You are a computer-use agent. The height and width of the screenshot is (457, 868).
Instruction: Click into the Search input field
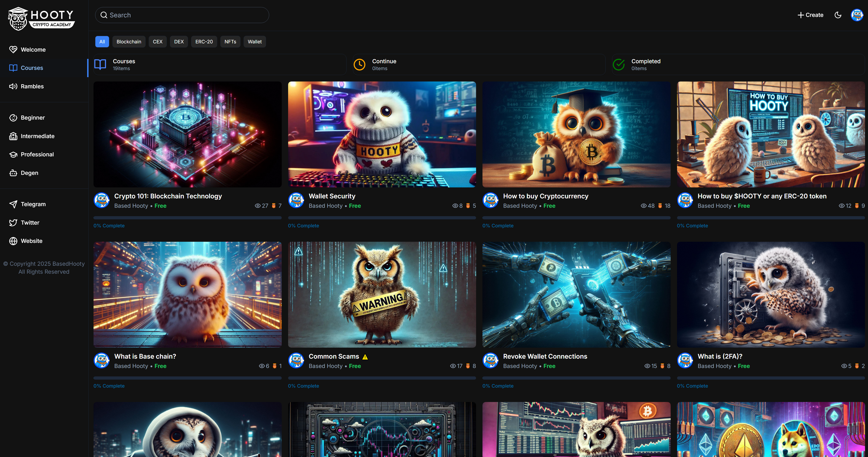(182, 15)
